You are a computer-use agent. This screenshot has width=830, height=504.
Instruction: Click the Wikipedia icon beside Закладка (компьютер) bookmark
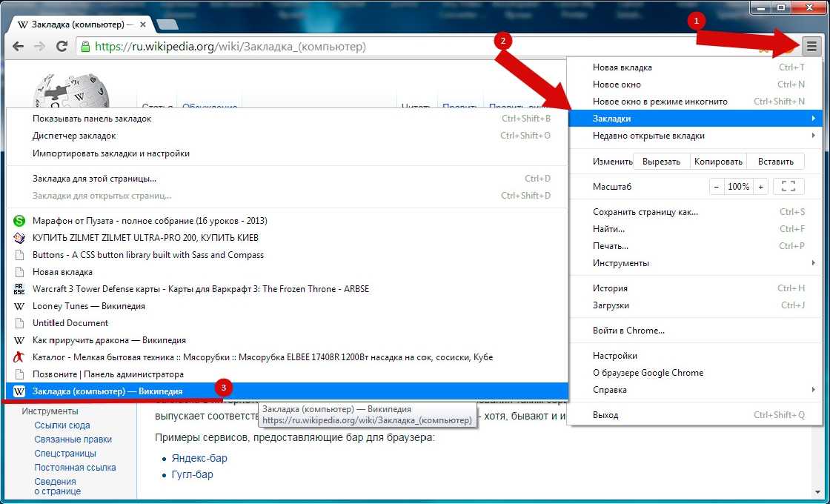click(x=19, y=391)
